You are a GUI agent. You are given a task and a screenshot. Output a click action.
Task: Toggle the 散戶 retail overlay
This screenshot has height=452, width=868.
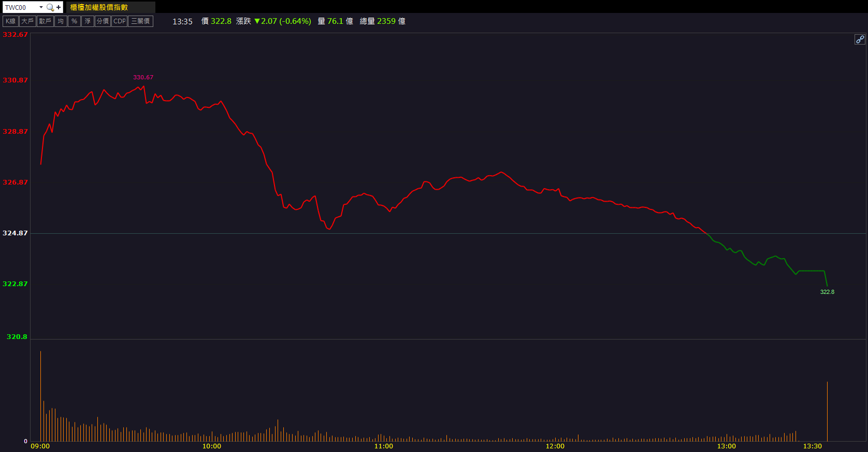(45, 21)
